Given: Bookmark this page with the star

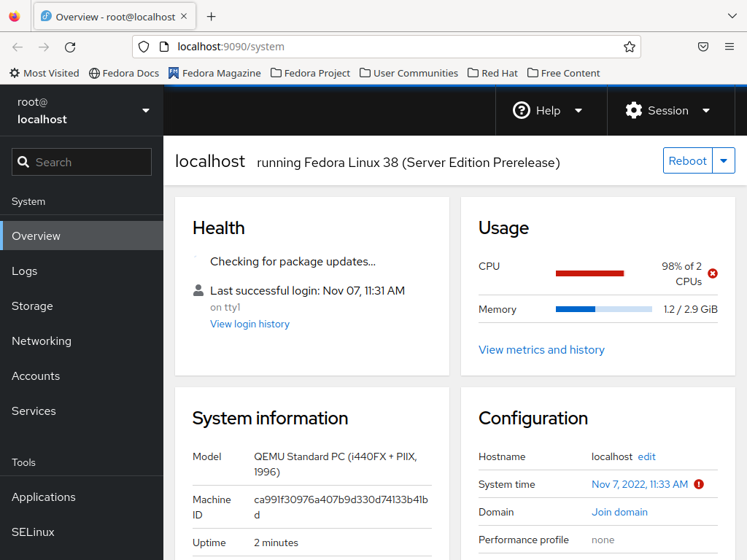Looking at the screenshot, I should pos(630,47).
